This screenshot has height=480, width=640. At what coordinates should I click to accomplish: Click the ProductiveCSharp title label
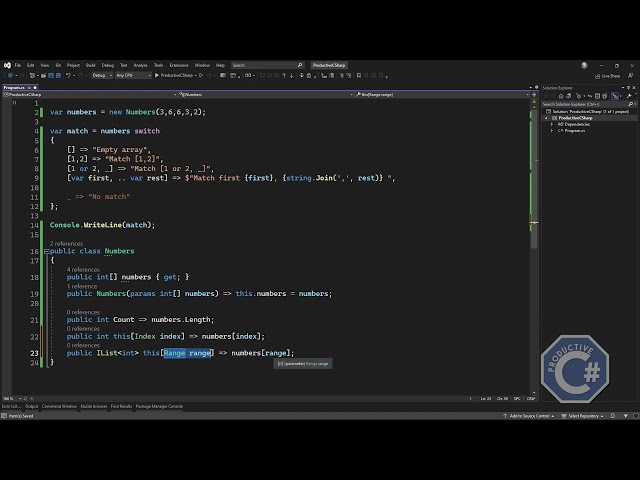(329, 65)
